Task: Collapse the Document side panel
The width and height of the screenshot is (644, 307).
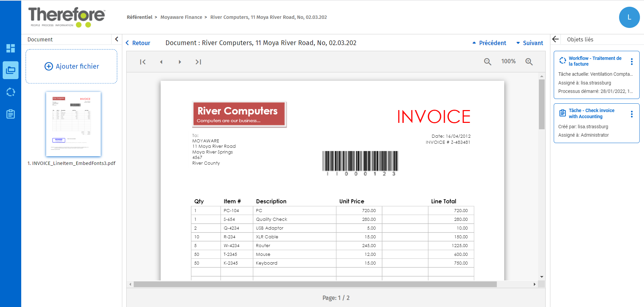Action: (x=117, y=39)
